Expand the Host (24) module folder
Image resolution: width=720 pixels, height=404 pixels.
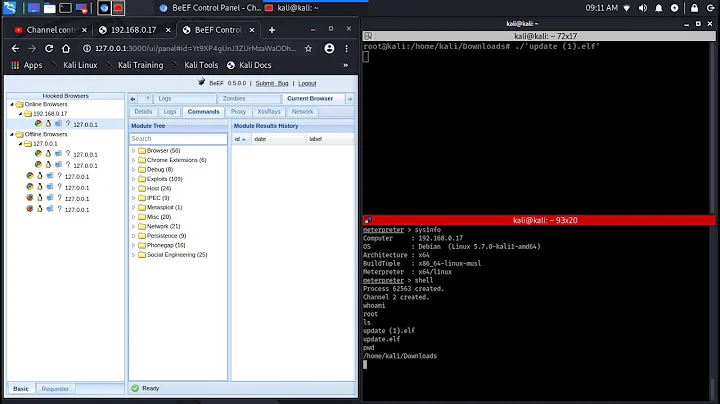pos(134,189)
